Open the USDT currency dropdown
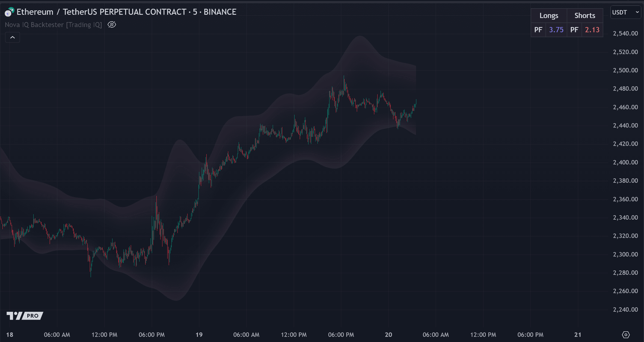This screenshot has height=342, width=644. point(625,12)
